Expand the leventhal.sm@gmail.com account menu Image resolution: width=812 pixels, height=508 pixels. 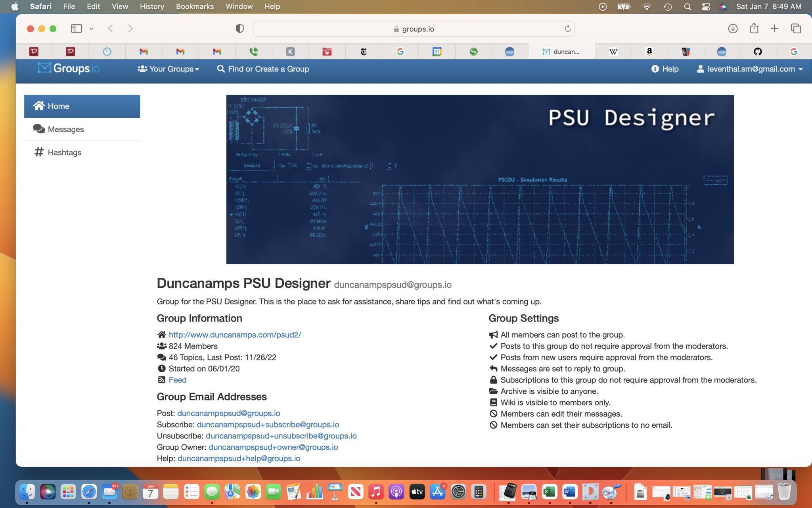tap(750, 69)
